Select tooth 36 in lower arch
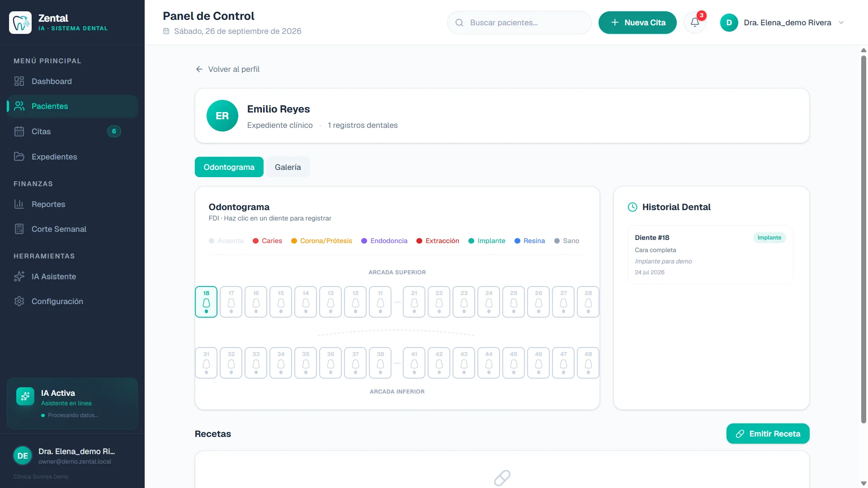The height and width of the screenshot is (488, 868). 330,363
